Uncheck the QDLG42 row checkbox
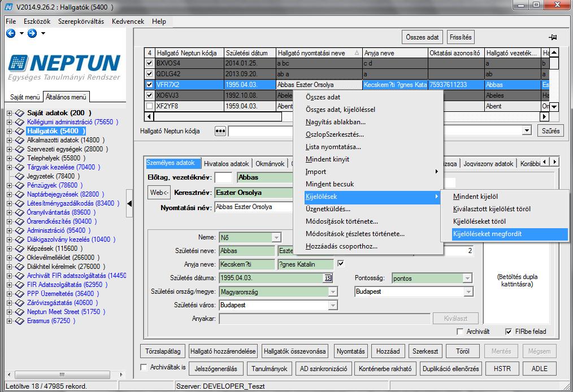The width and height of the screenshot is (573, 392). (149, 74)
